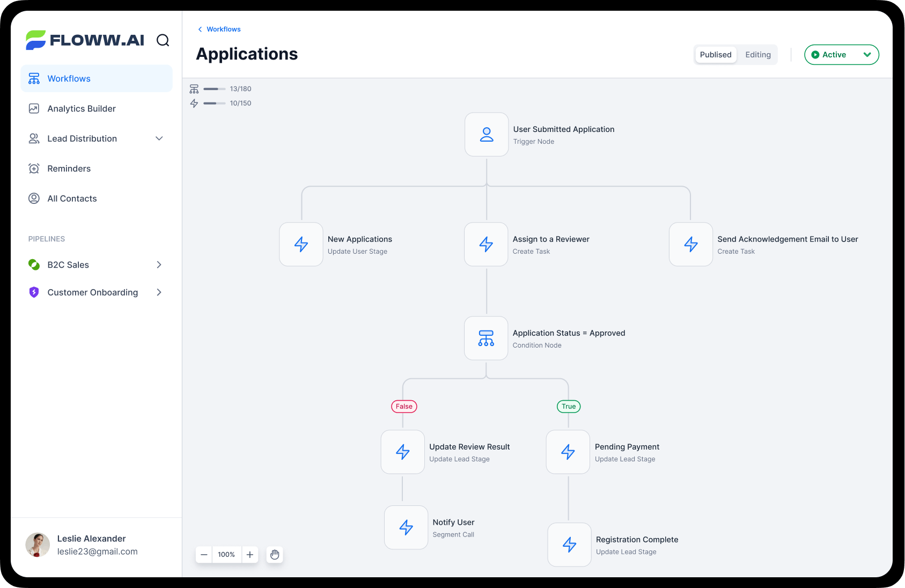The height and width of the screenshot is (588, 905).
Task: Click the Notify User segment call icon
Action: point(406,527)
